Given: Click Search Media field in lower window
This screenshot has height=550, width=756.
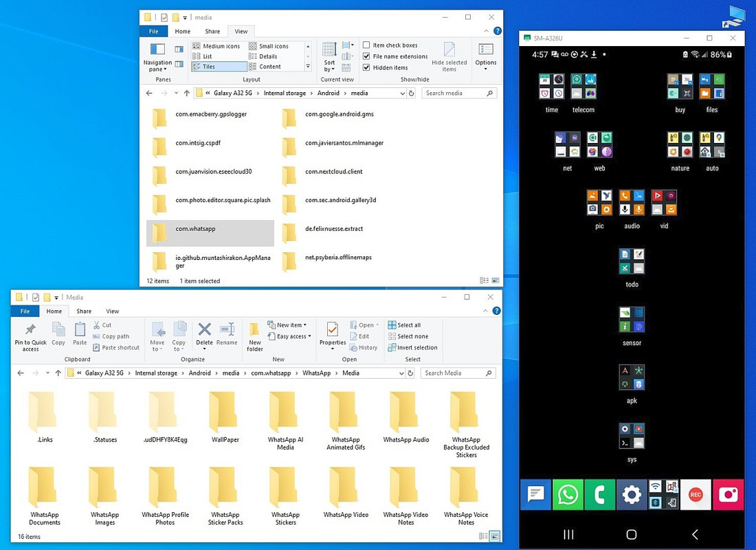Looking at the screenshot, I should click(458, 373).
